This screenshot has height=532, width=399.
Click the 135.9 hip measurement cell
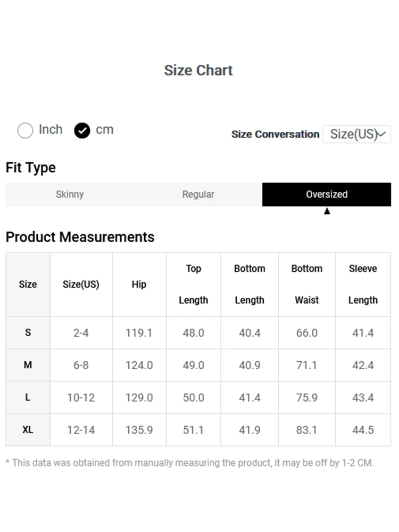click(x=139, y=430)
